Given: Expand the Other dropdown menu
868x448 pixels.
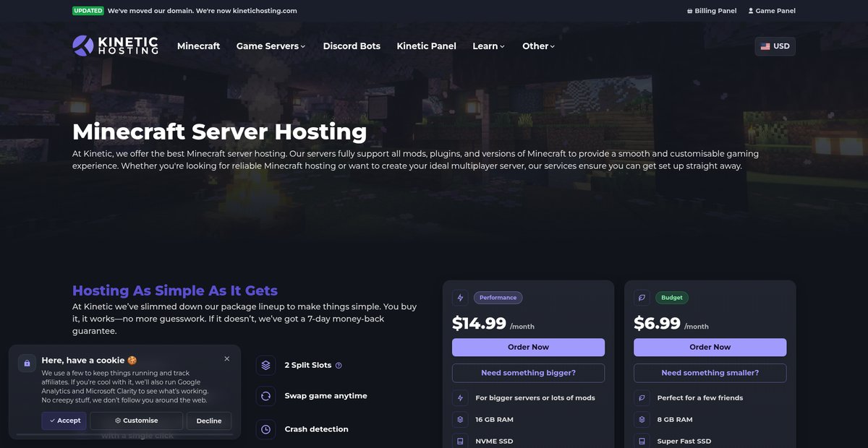Looking at the screenshot, I should (x=539, y=46).
